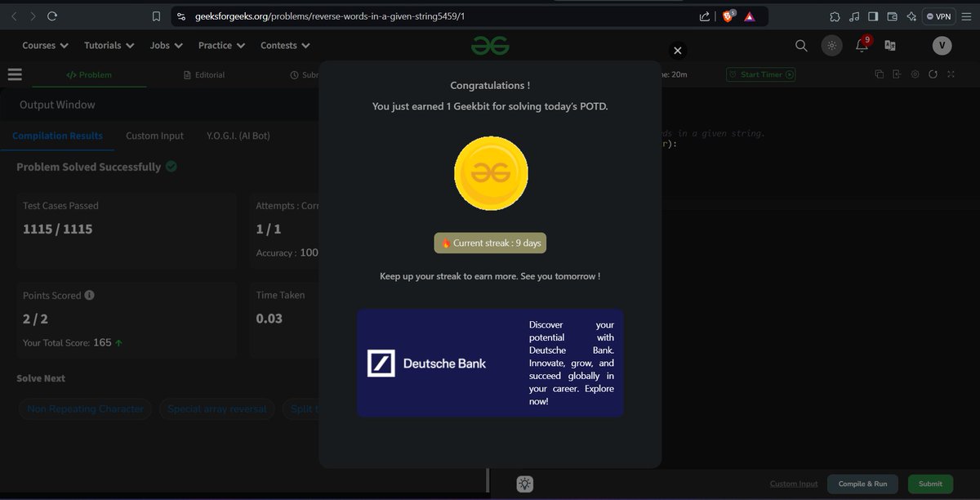Toggle fullscreen editor icon
The image size is (980, 500).
point(951,74)
